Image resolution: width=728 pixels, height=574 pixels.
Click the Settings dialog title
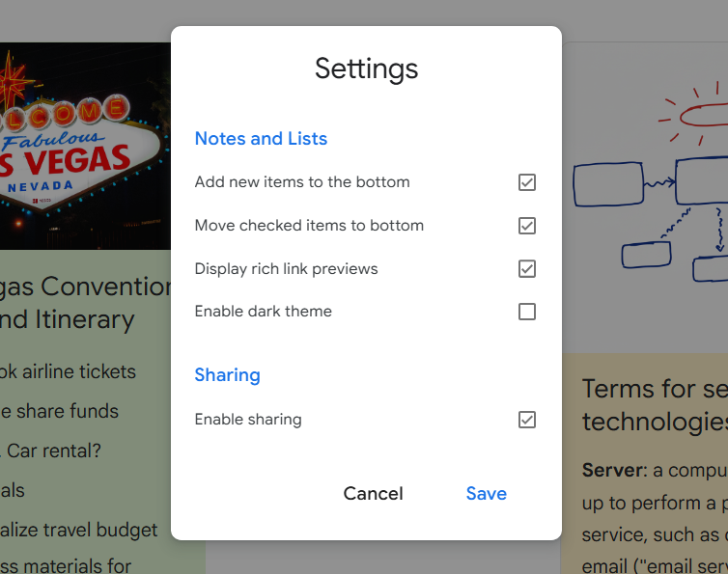coord(366,68)
